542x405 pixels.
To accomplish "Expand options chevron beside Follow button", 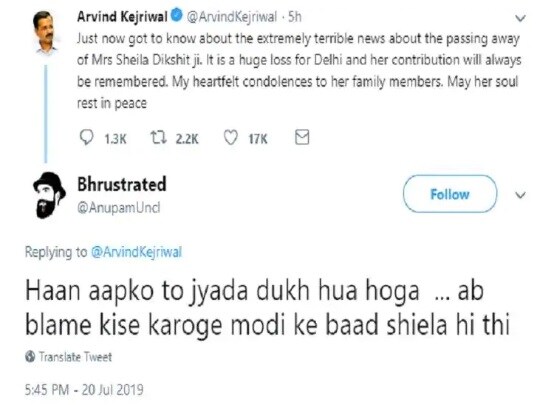I will pos(520,195).
